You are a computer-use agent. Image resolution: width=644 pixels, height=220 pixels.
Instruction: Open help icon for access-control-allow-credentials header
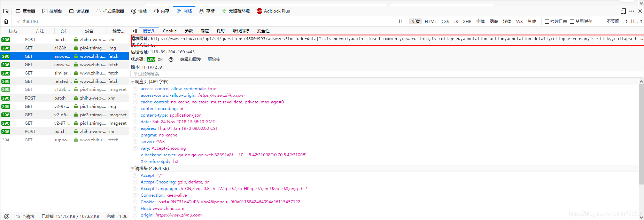[135, 89]
